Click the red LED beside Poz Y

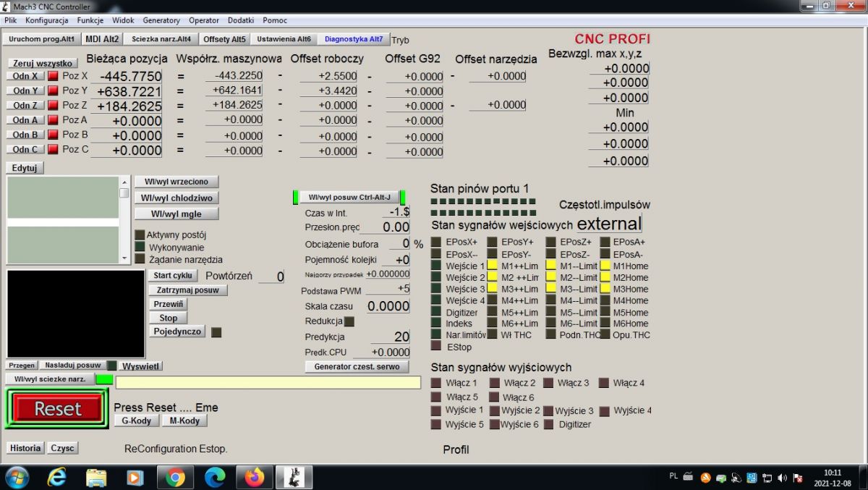(53, 90)
